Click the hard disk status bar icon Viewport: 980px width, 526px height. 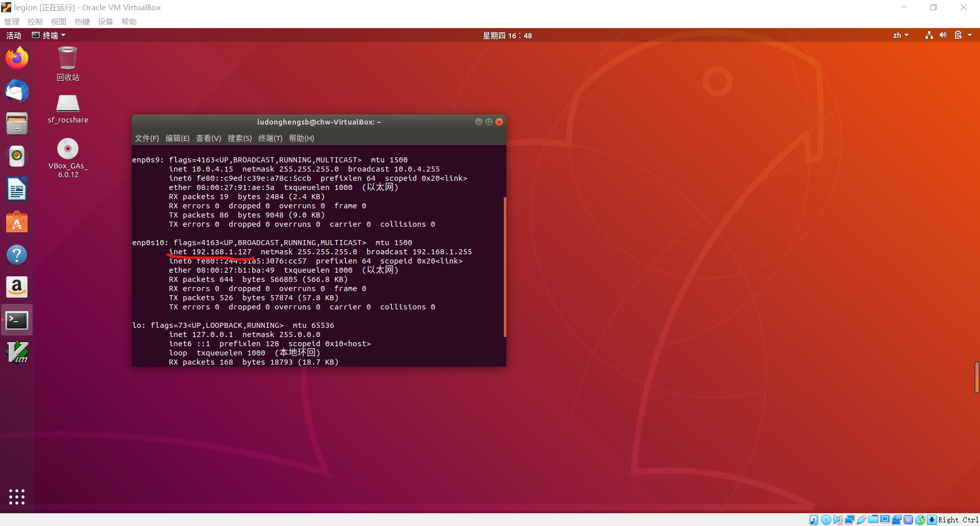pyautogui.click(x=814, y=520)
